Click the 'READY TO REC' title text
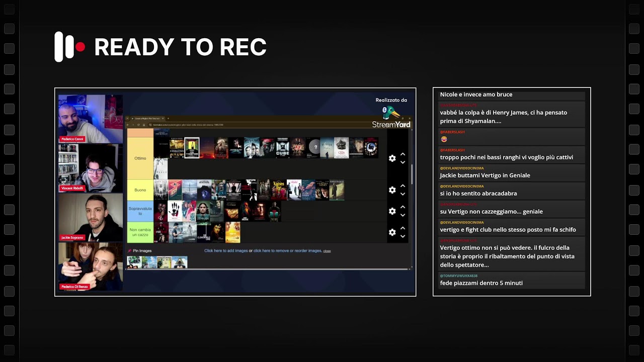Viewport: 644px width, 362px height. pos(180,47)
